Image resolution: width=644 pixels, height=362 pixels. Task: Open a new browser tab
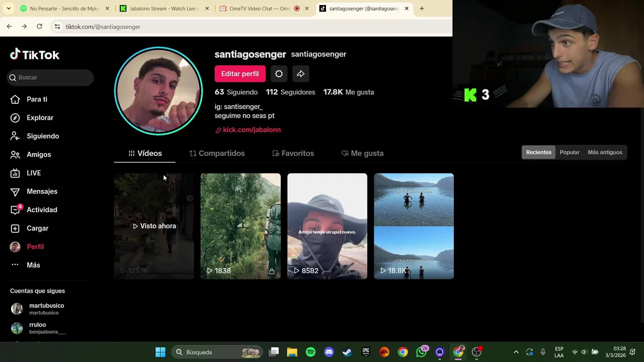pos(422,9)
